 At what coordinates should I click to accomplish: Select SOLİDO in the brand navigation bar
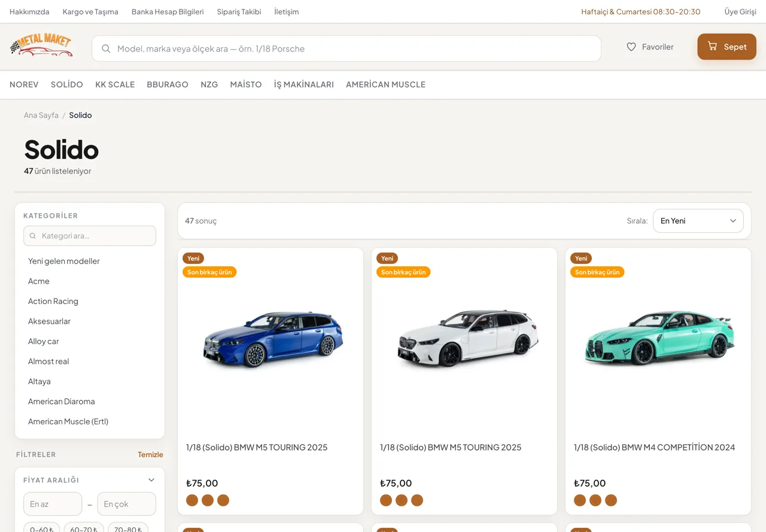point(67,84)
